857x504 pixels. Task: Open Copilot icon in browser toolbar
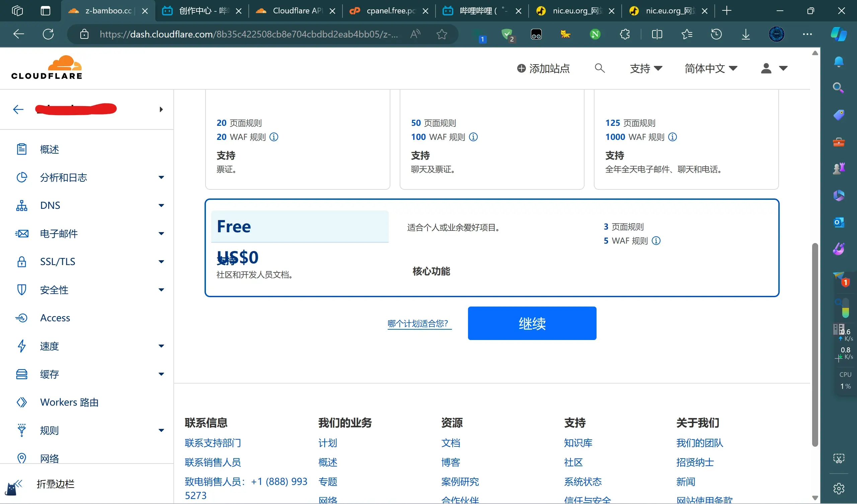point(839,34)
